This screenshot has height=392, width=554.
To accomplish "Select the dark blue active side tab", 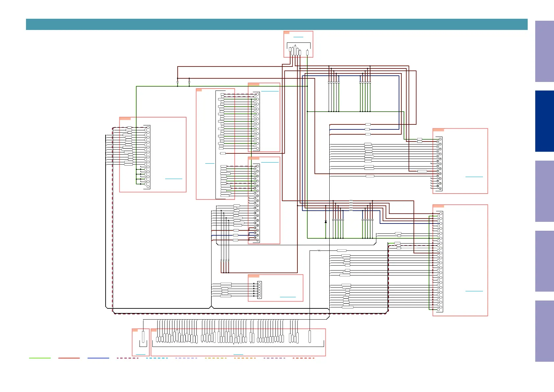I will (544, 121).
